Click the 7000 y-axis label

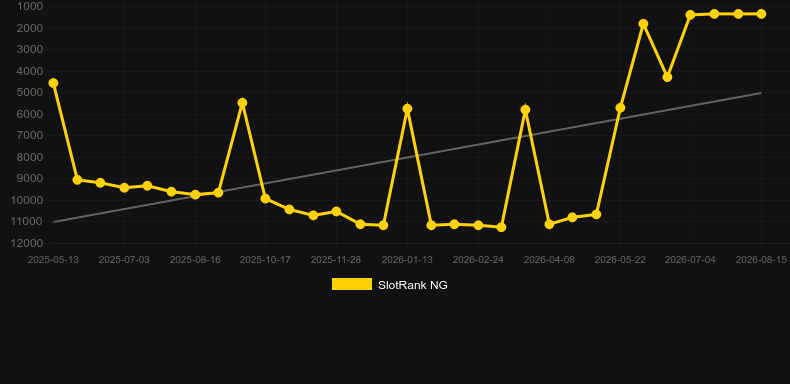[30, 136]
